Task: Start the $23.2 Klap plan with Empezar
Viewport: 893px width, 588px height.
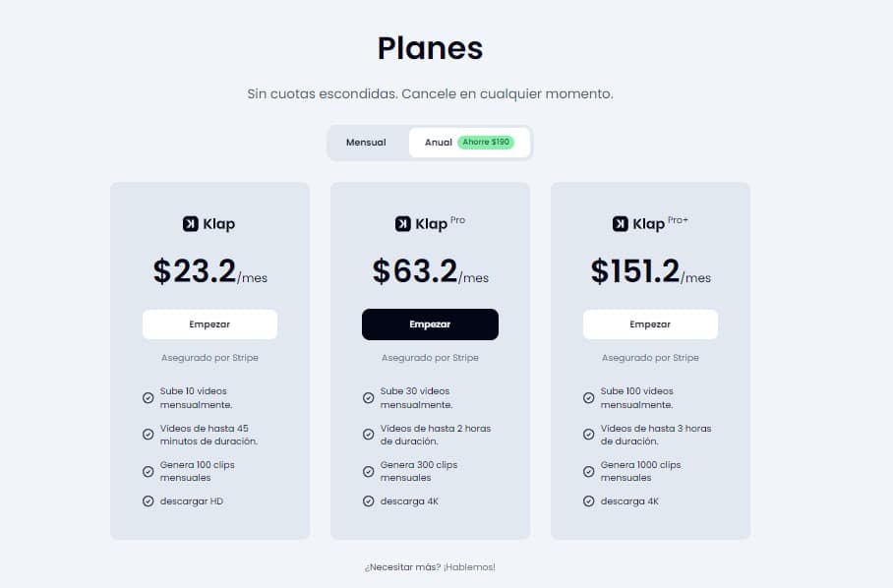Action: click(209, 324)
